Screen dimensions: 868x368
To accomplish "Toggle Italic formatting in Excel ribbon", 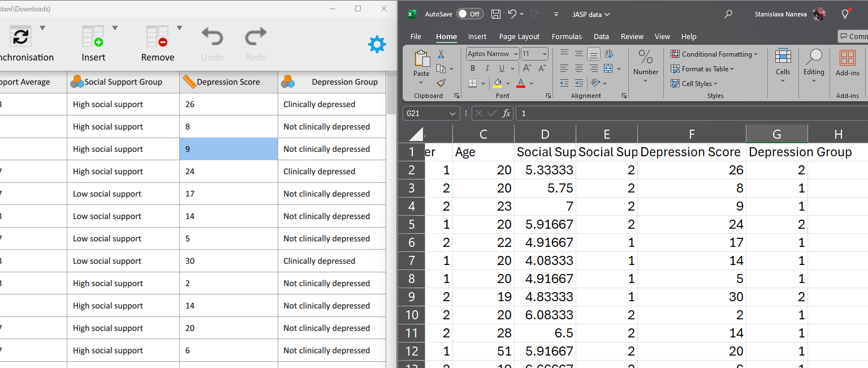I will [x=486, y=69].
